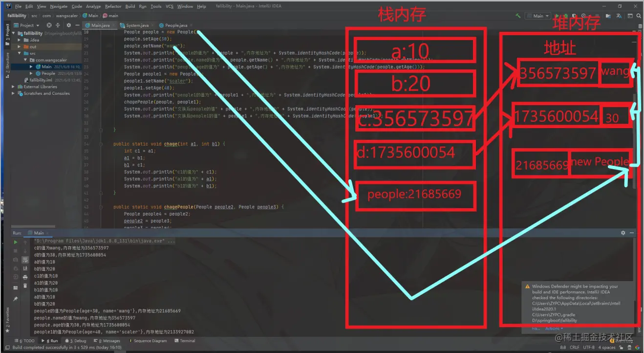Expand the out folder
This screenshot has height=353, width=644.
20,47
